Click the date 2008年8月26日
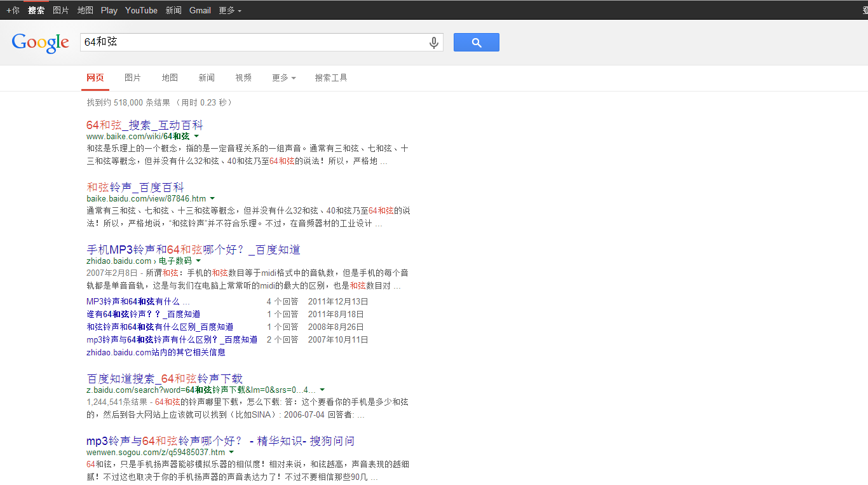Image resolution: width=868 pixels, height=485 pixels. [336, 327]
